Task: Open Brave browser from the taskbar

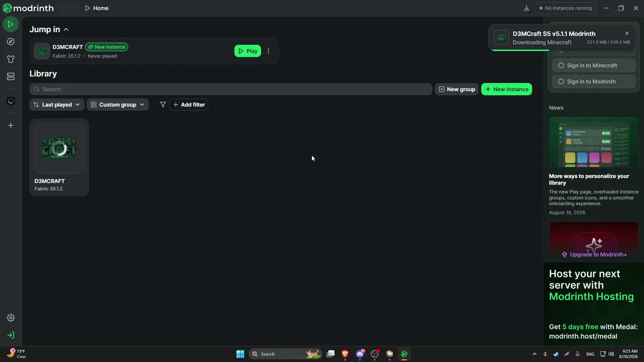Action: click(x=345, y=354)
